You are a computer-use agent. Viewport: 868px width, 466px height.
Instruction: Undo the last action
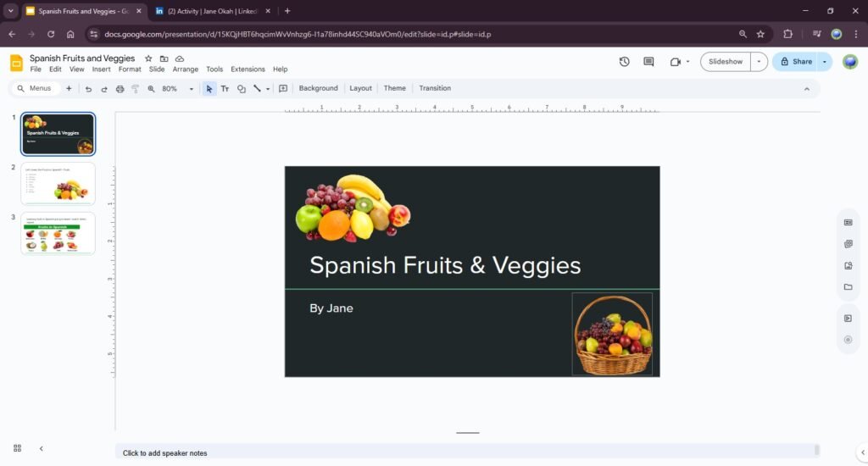tap(88, 89)
